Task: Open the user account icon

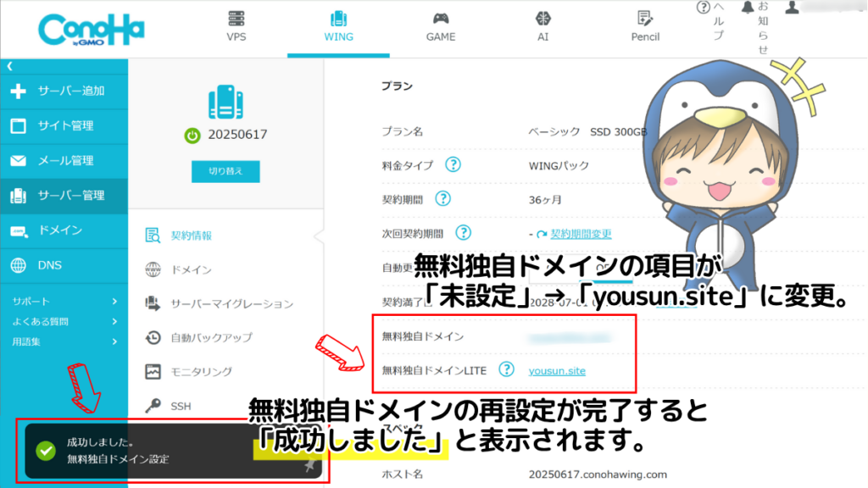Action: tap(793, 7)
